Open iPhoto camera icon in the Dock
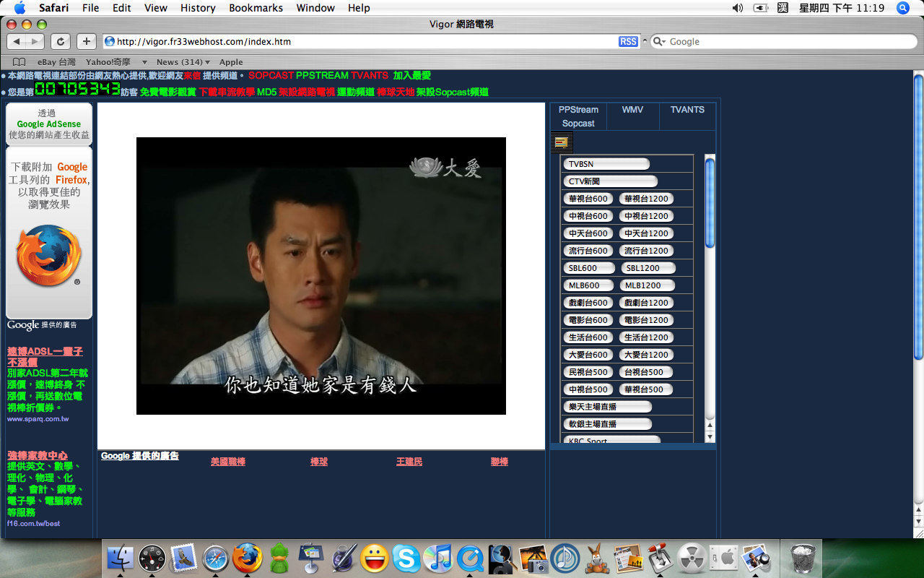Screen dimensions: 924x578 tap(533, 558)
